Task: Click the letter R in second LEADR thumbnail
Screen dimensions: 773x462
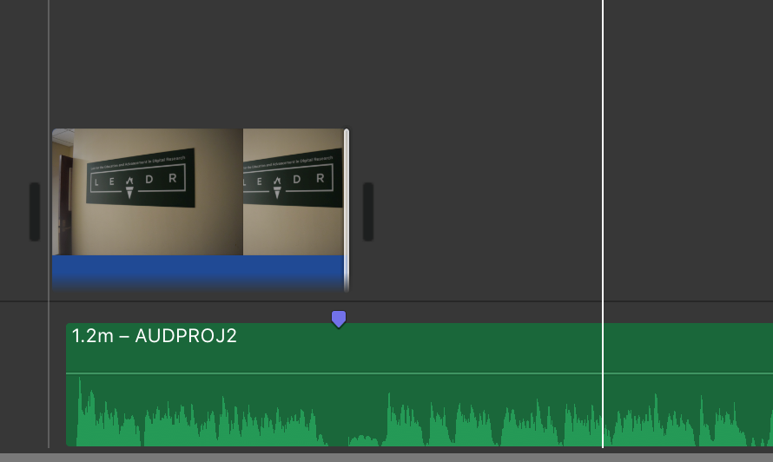Action: (x=320, y=178)
